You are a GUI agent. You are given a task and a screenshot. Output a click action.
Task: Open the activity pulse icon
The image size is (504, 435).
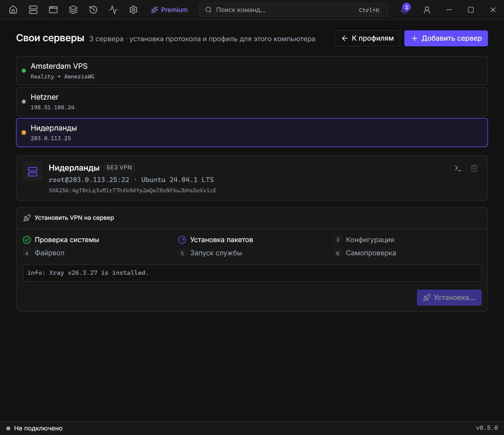pyautogui.click(x=113, y=10)
